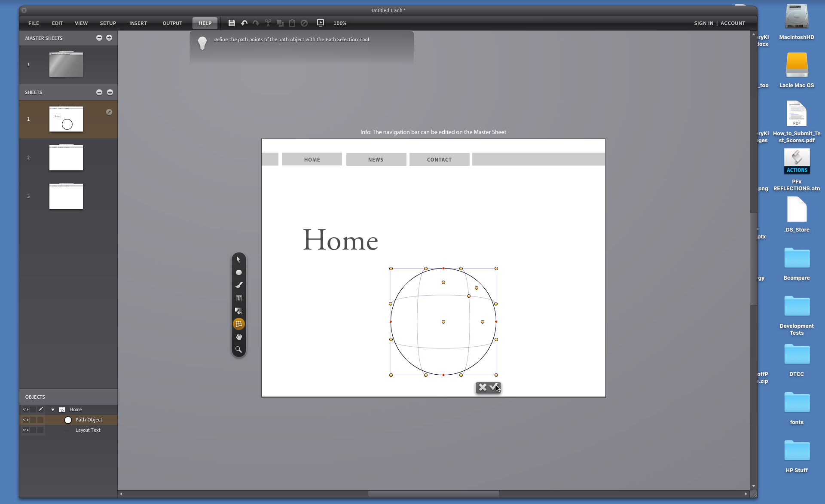Collapse the Home group in Objects

tap(53, 410)
